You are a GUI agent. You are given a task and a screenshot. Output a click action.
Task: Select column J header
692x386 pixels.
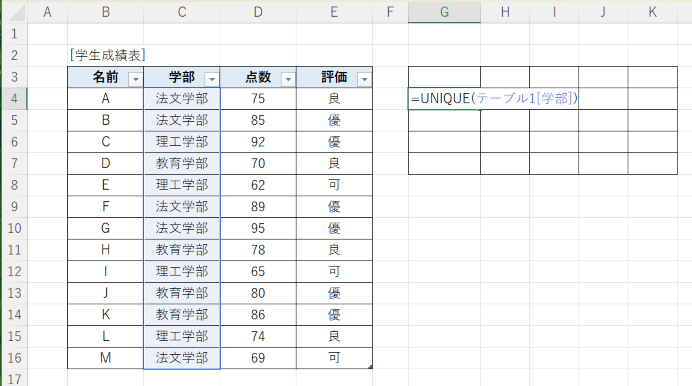coord(603,12)
